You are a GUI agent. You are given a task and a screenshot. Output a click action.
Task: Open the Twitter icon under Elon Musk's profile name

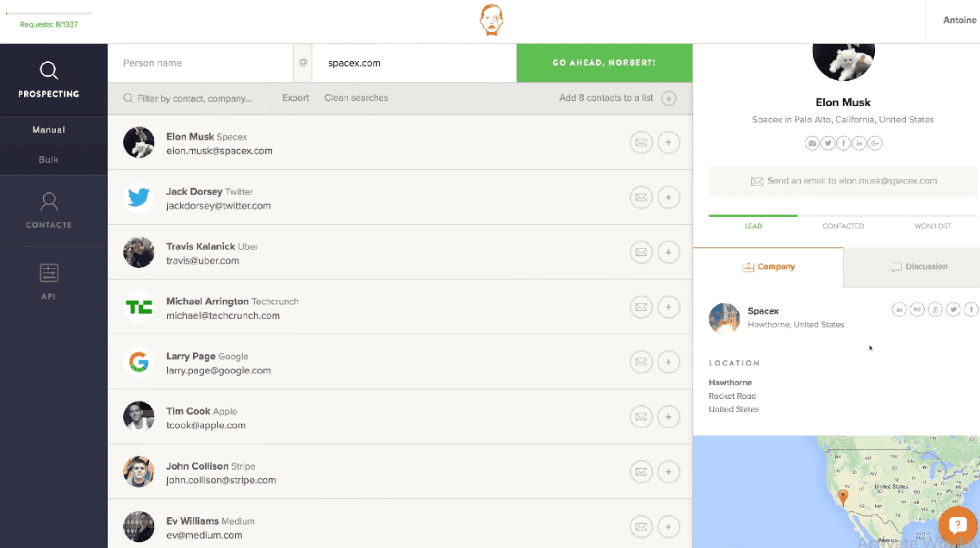(828, 143)
